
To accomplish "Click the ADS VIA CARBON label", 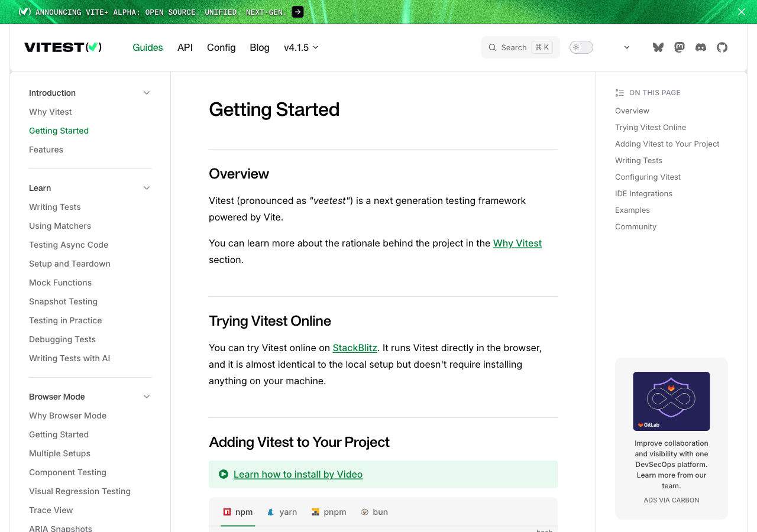I will (x=671, y=500).
